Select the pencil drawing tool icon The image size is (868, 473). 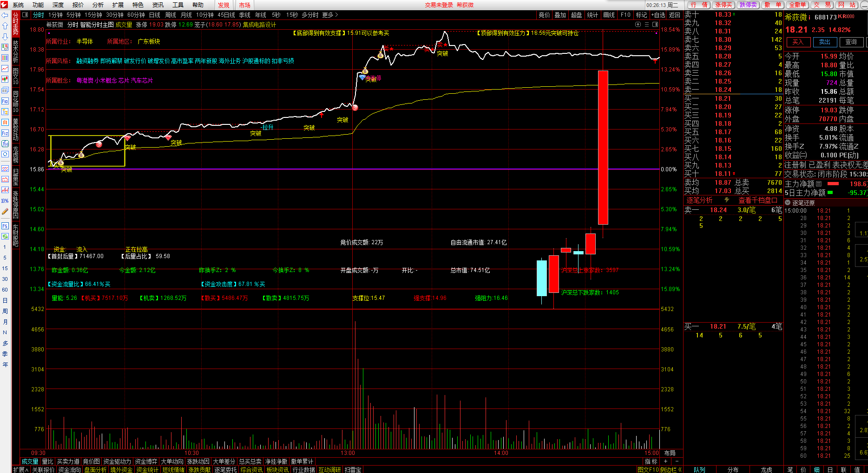tap(5, 212)
